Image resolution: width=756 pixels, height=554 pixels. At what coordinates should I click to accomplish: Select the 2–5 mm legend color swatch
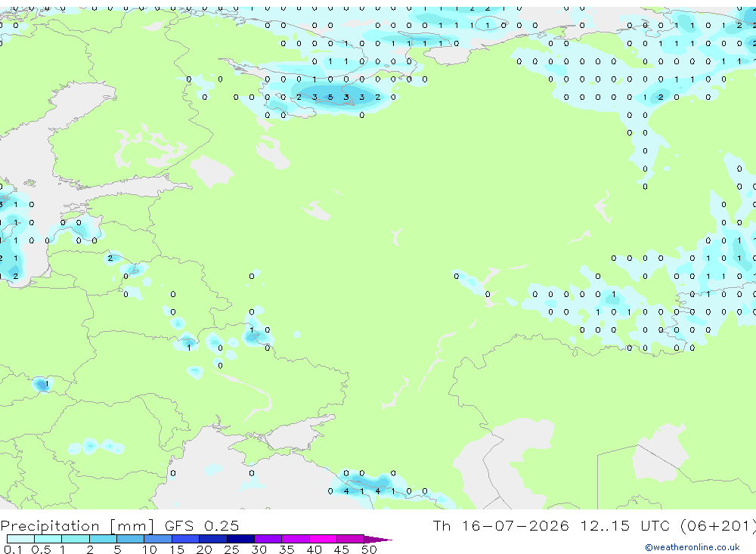[103, 539]
